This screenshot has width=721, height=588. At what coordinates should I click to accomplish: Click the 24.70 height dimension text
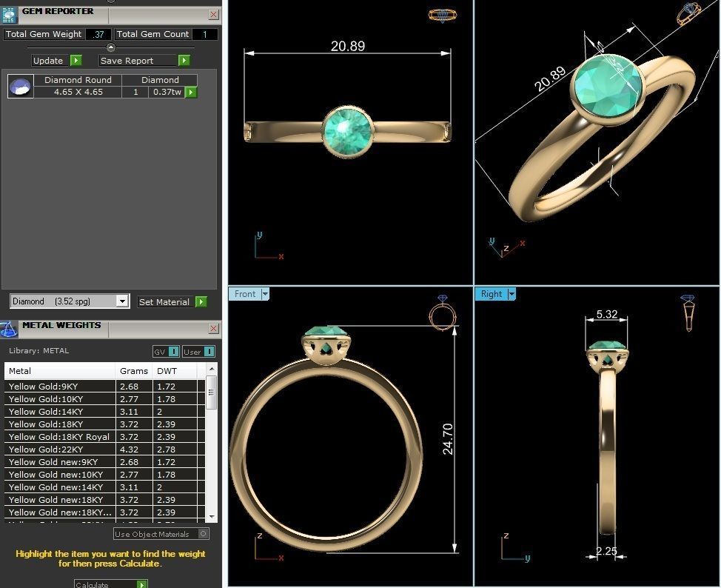click(448, 439)
